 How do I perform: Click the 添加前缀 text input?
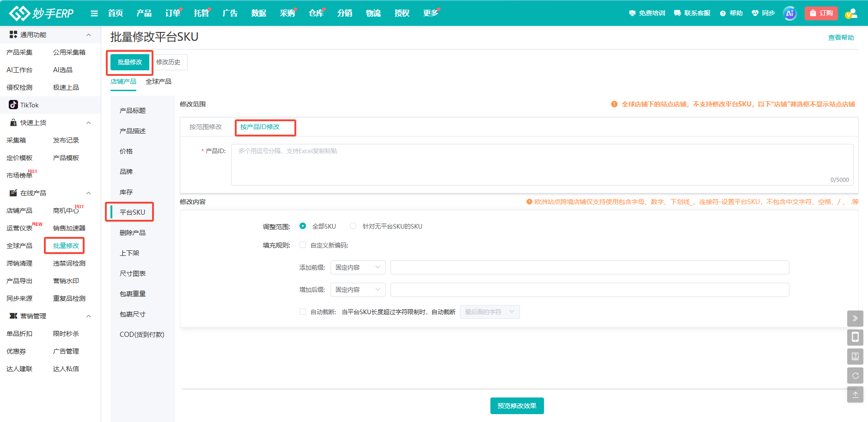click(x=590, y=267)
